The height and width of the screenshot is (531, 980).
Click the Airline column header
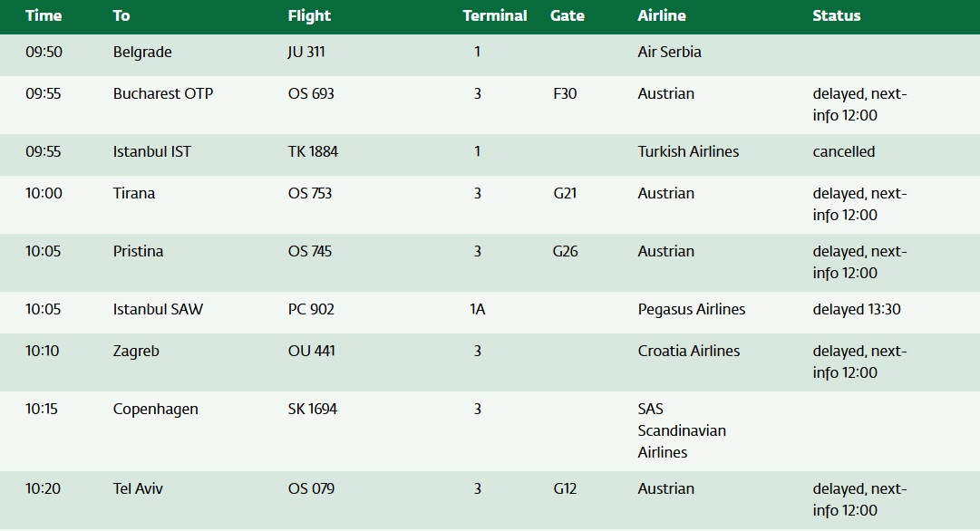[662, 15]
